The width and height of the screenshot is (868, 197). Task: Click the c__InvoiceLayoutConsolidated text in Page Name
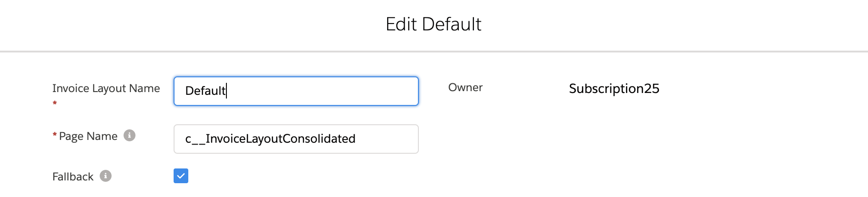pos(270,139)
